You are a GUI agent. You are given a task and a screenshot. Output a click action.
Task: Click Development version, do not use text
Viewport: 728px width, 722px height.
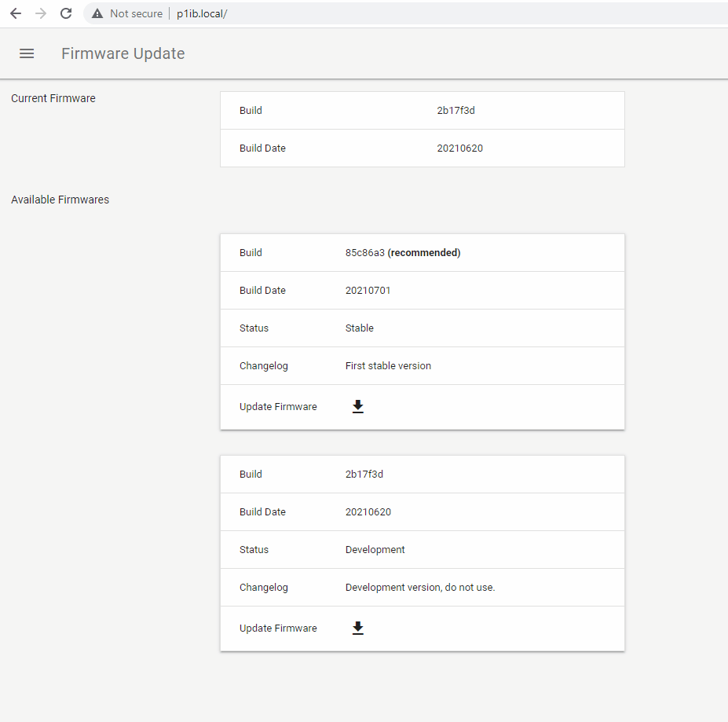tap(420, 588)
